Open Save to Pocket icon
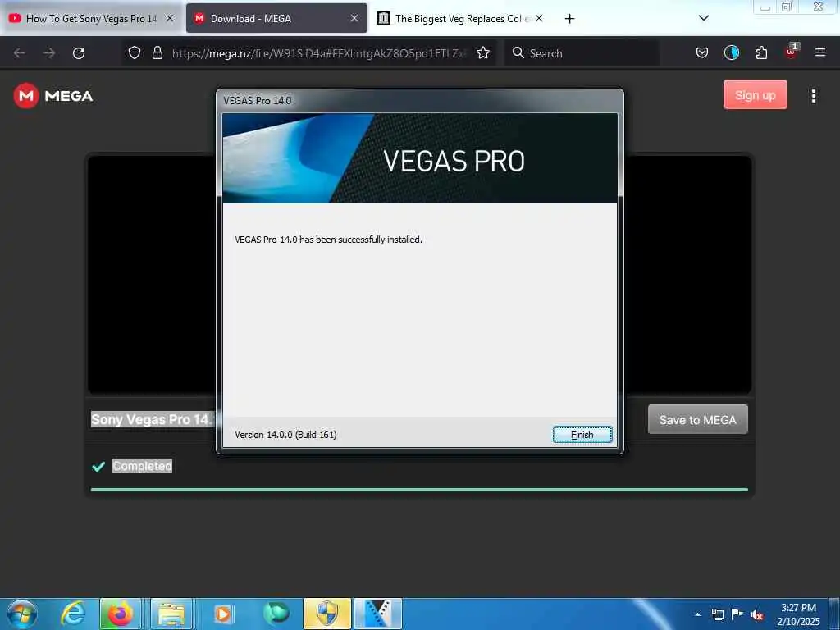This screenshot has height=630, width=840. [702, 52]
